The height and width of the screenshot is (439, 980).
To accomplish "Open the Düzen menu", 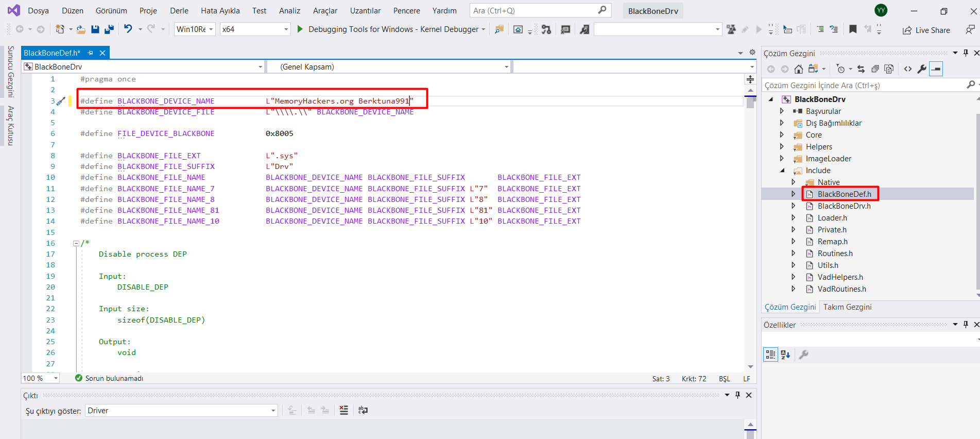I will 73,11.
